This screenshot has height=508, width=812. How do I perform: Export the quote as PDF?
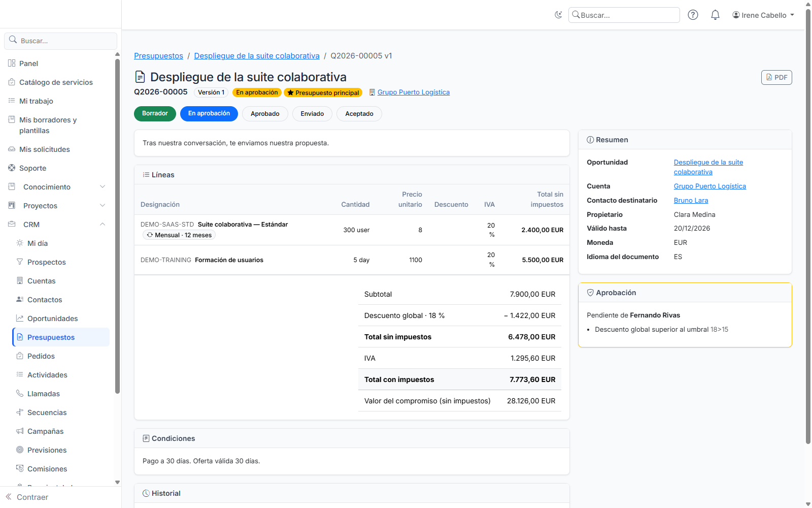tap(776, 77)
